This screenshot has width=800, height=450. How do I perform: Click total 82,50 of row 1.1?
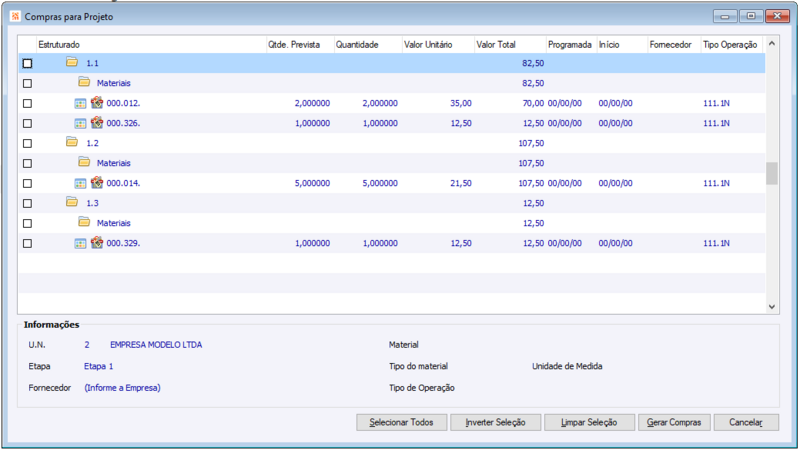[533, 63]
